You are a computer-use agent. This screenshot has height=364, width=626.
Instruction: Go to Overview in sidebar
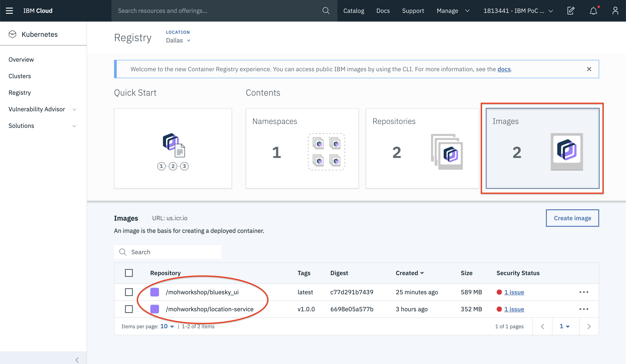pyautogui.click(x=21, y=59)
